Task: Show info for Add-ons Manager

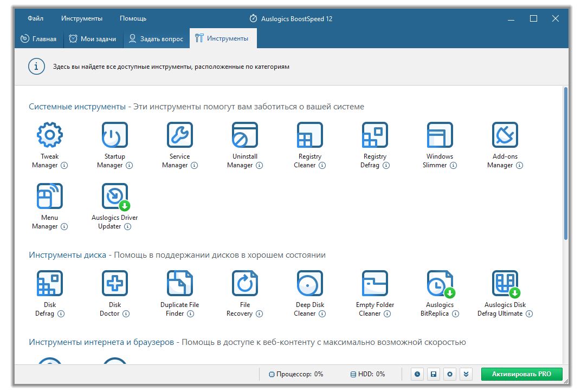Action: pos(520,166)
